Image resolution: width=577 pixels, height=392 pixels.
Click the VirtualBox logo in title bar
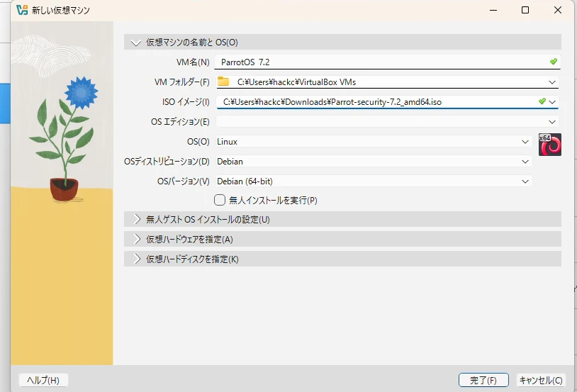point(22,10)
